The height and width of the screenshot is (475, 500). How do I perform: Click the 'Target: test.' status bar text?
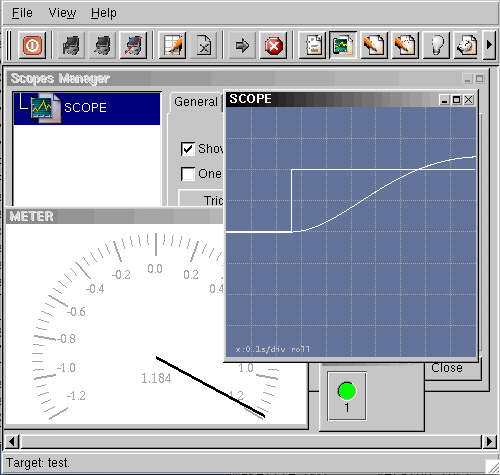point(38,463)
